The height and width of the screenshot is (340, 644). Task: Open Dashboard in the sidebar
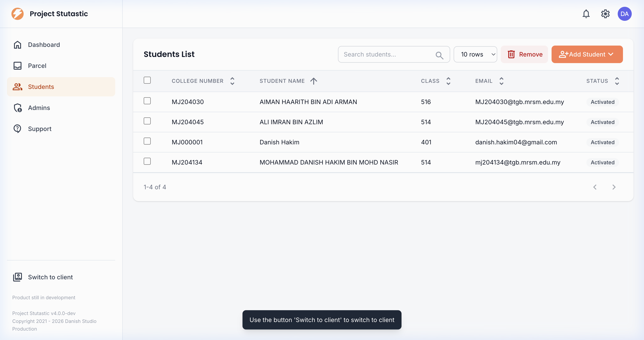point(44,45)
